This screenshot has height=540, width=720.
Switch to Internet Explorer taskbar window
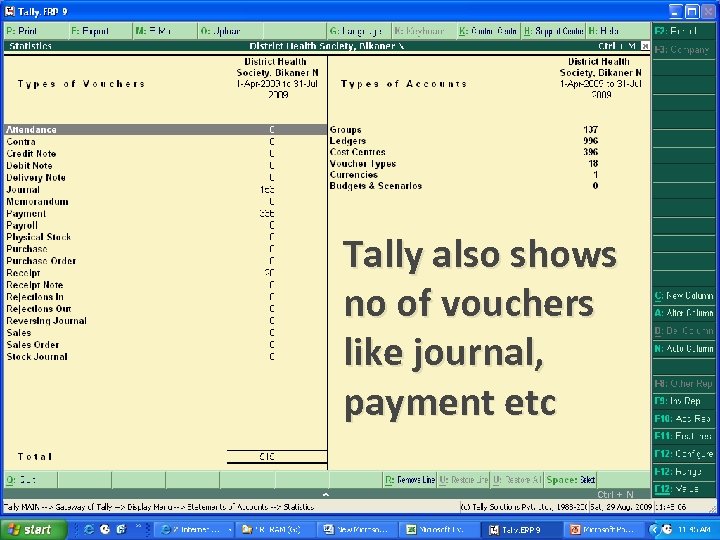(x=194, y=529)
